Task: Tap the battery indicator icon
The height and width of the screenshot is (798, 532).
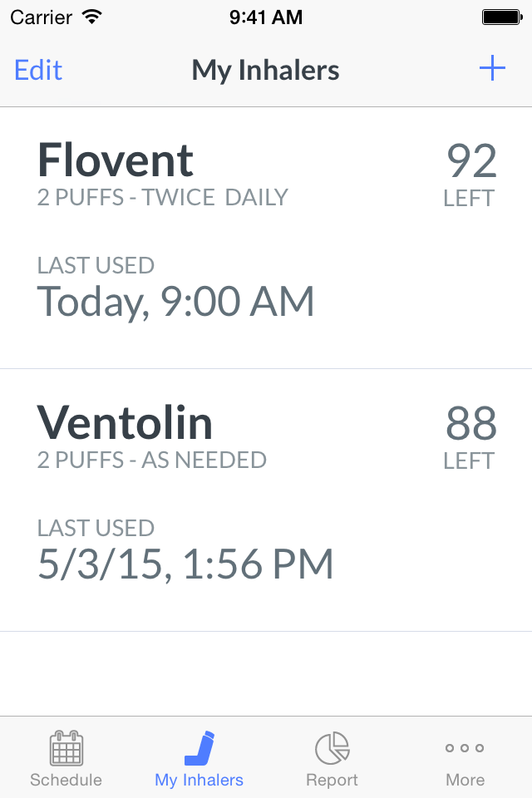Action: [x=502, y=17]
